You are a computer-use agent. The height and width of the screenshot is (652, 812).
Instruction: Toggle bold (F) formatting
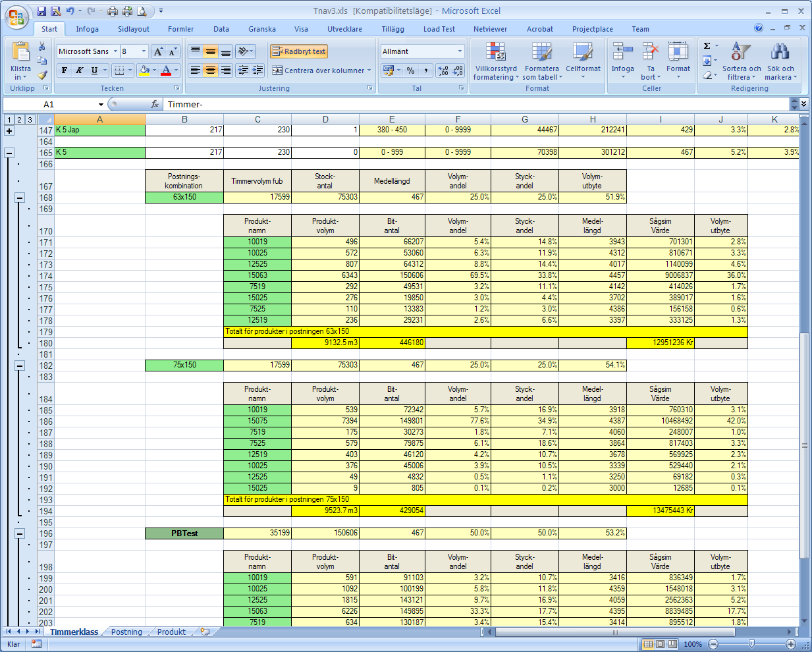(x=64, y=70)
